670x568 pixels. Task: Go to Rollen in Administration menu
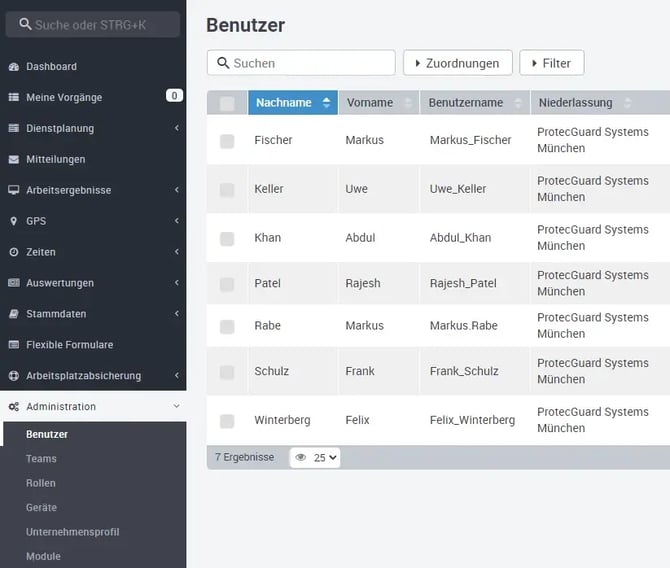point(41,483)
